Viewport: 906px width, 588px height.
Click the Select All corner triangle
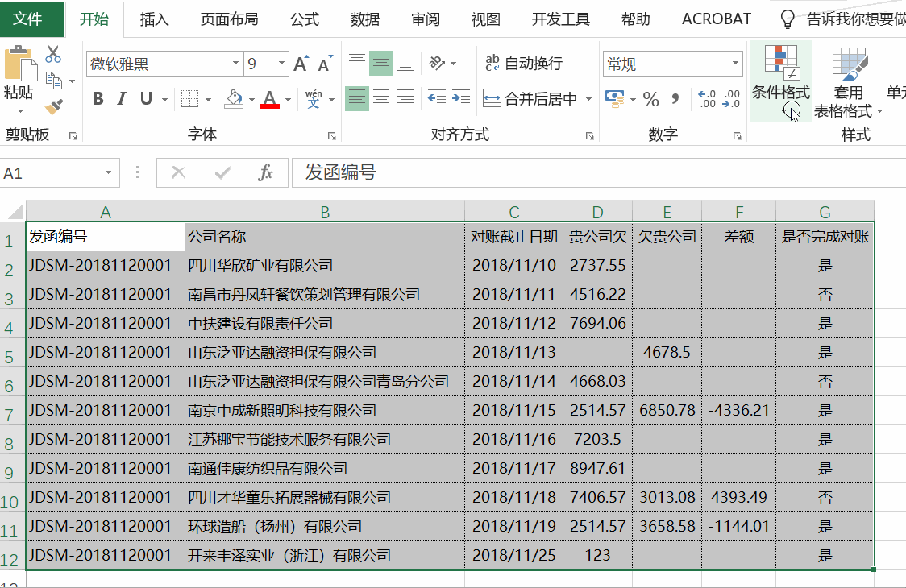point(14,211)
